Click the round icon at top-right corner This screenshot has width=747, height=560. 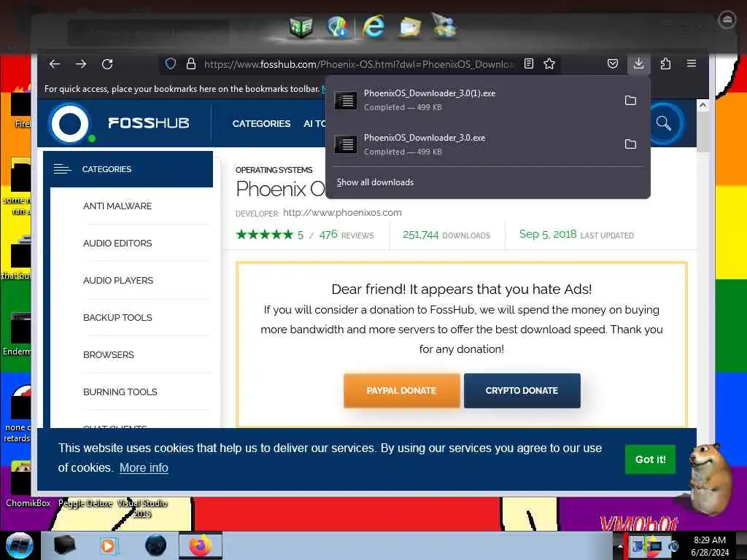(727, 20)
